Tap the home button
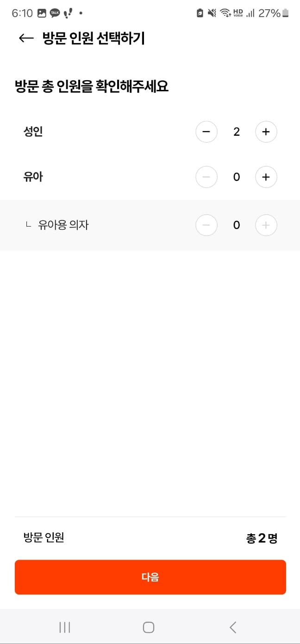Image resolution: width=300 pixels, height=644 pixels. (x=148, y=627)
